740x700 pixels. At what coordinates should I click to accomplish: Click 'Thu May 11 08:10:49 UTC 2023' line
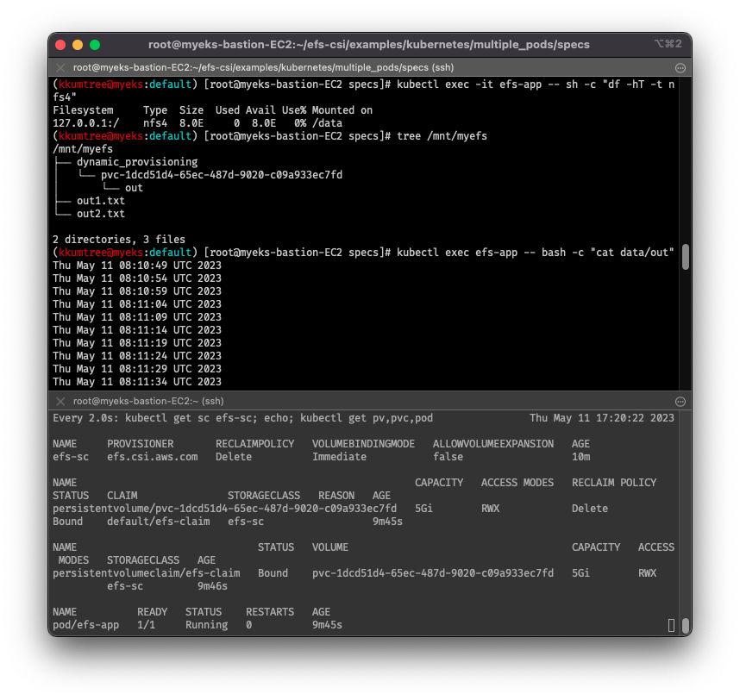[x=137, y=266]
